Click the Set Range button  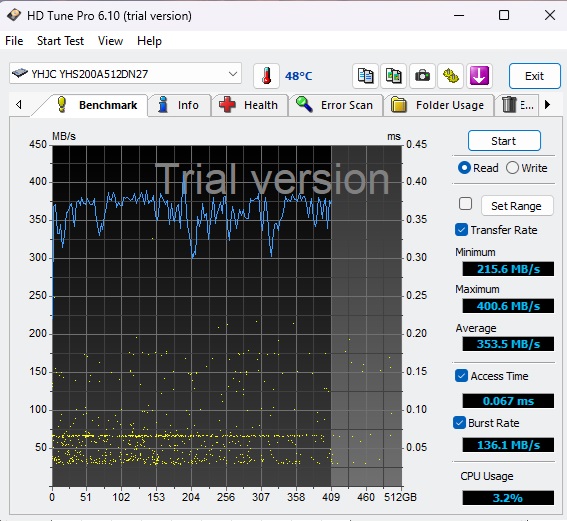coord(517,206)
